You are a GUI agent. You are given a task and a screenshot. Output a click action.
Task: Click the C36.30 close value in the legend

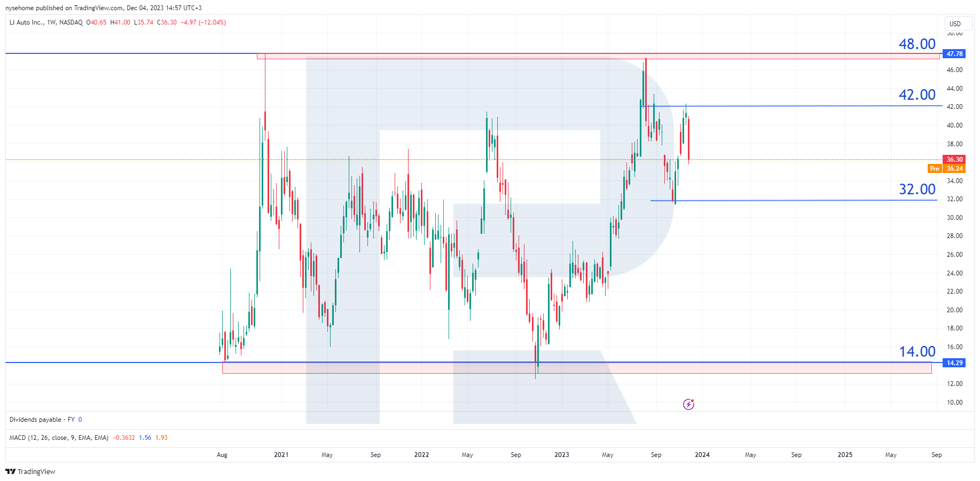167,22
